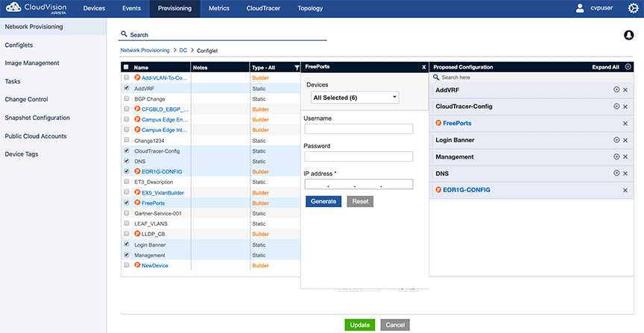Click builder icon next to EX5_VxlanBuilder
The height and width of the screenshot is (333, 644).
tap(138, 192)
